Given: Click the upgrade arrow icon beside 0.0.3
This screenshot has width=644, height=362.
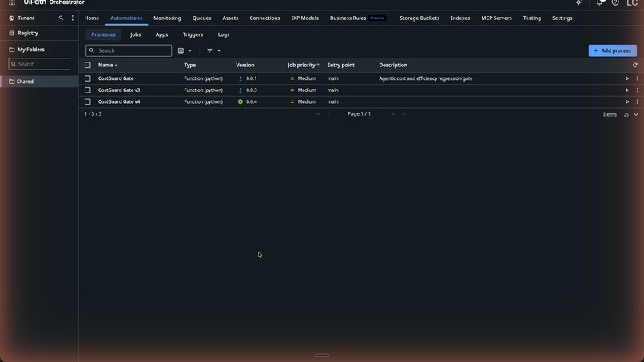Looking at the screenshot, I should click(x=241, y=90).
